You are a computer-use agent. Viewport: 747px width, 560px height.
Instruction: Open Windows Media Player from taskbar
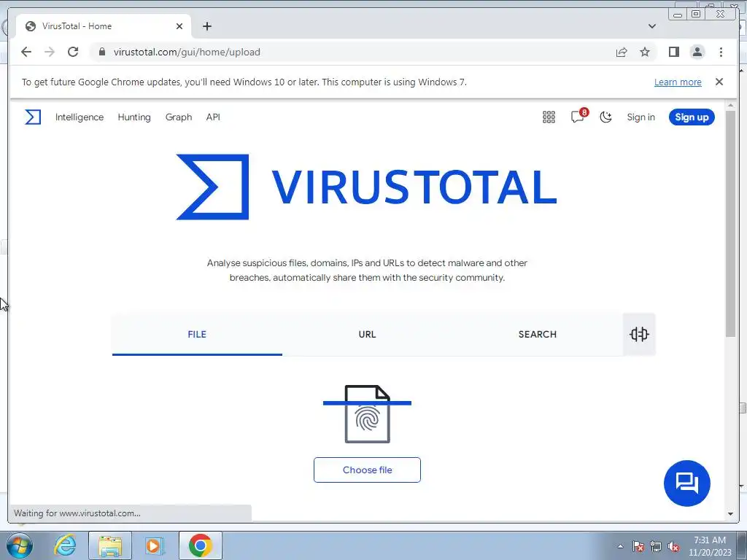pos(155,545)
